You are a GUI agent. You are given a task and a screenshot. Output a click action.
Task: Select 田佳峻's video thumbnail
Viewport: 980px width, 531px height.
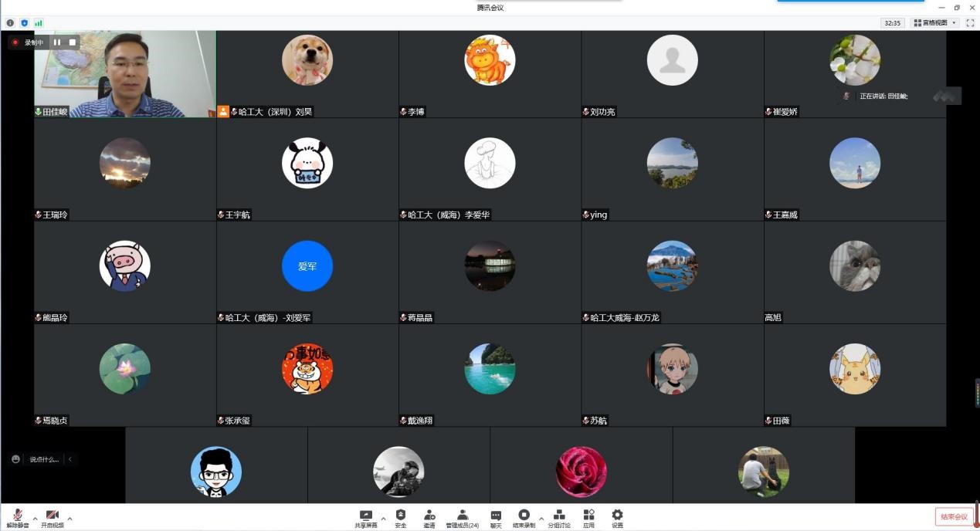(x=125, y=74)
